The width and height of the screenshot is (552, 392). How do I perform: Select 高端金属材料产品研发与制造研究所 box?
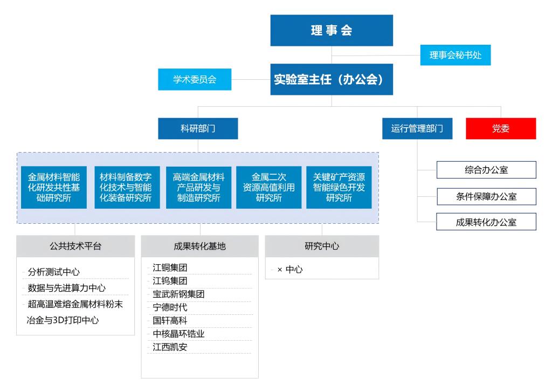pyautogui.click(x=199, y=187)
